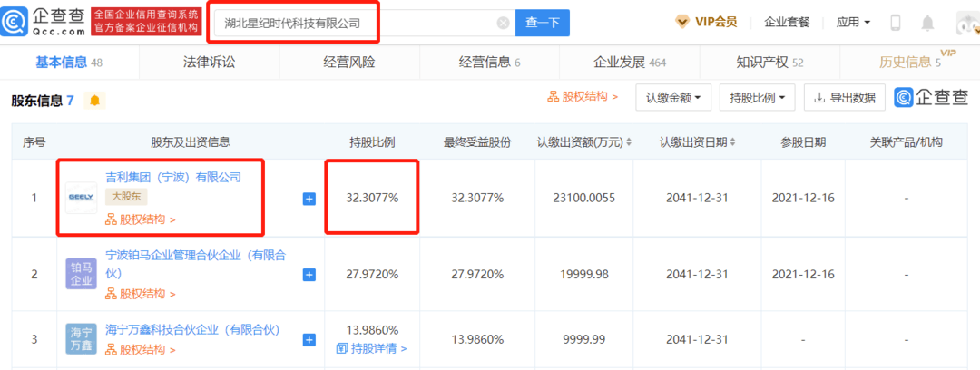
Task: Open 股权结构 link in the toolbar
Action: (x=583, y=96)
